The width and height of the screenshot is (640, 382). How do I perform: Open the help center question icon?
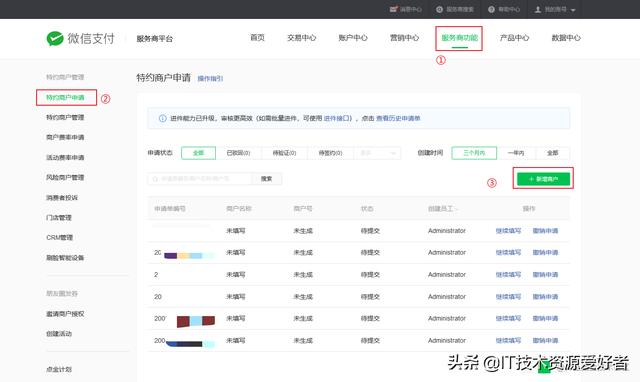491,9
